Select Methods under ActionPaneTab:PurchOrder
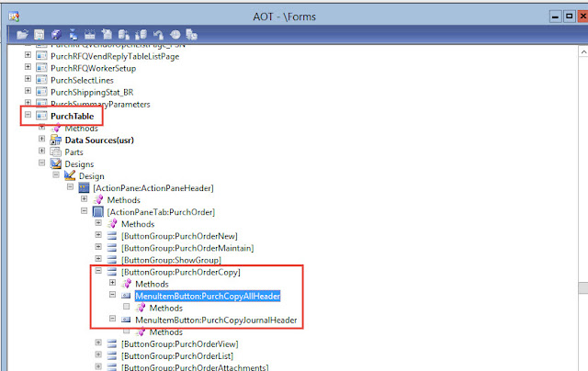588x371 pixels. click(138, 224)
